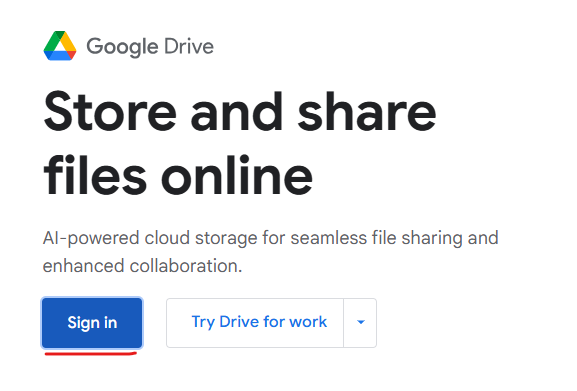
Task: Click the small blue downward triangle icon
Action: point(361,322)
